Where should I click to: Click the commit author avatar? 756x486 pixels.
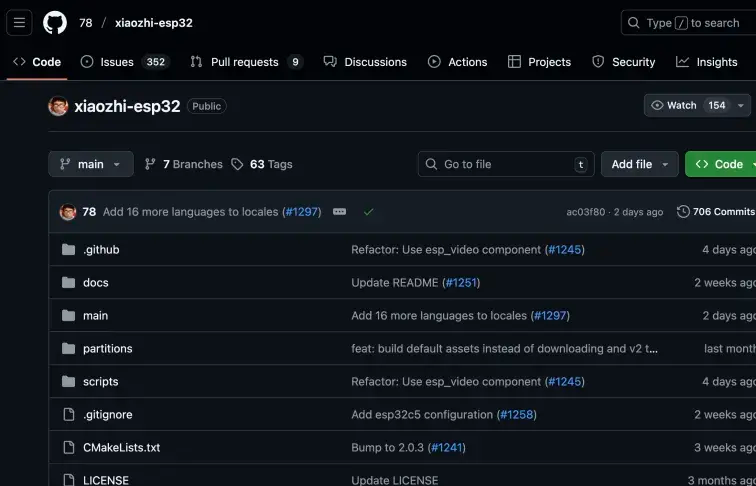coord(68,212)
